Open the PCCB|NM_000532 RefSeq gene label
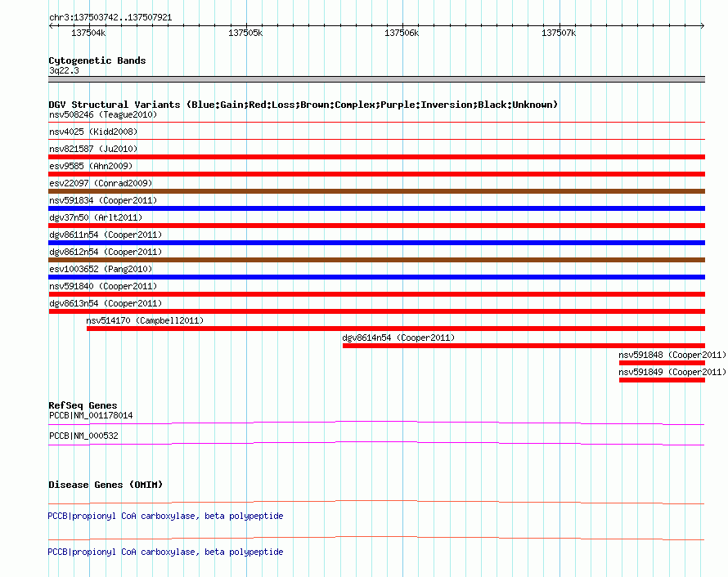 [x=83, y=436]
